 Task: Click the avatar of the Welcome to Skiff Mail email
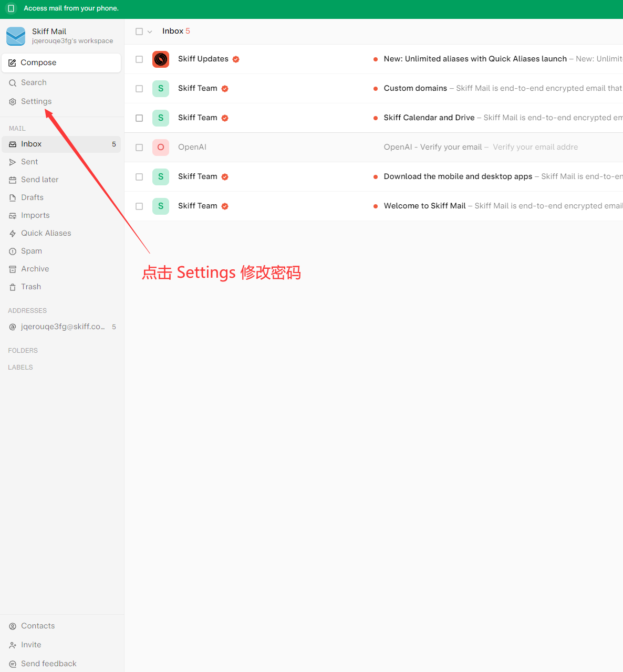tap(161, 206)
